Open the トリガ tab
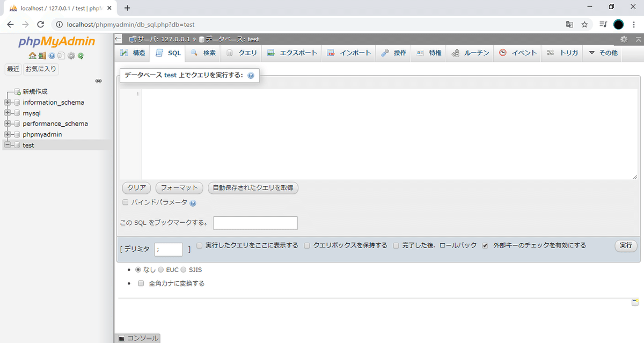This screenshot has width=644, height=343. tap(562, 53)
